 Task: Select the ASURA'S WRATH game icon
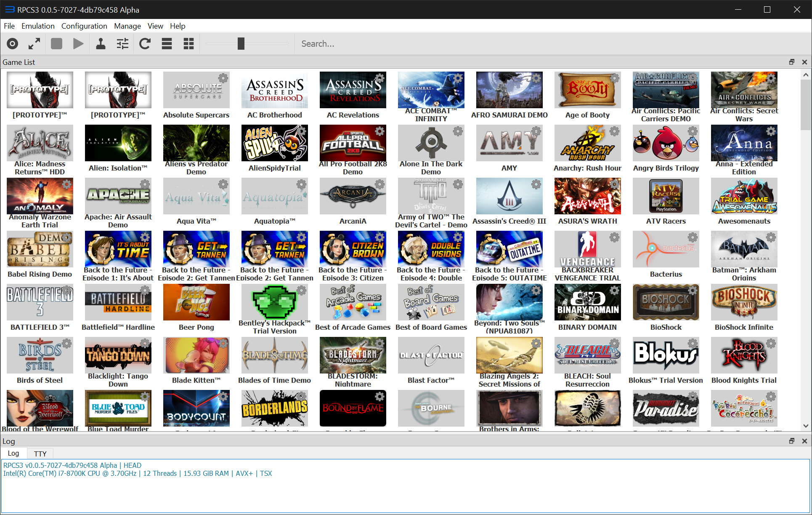(x=588, y=196)
